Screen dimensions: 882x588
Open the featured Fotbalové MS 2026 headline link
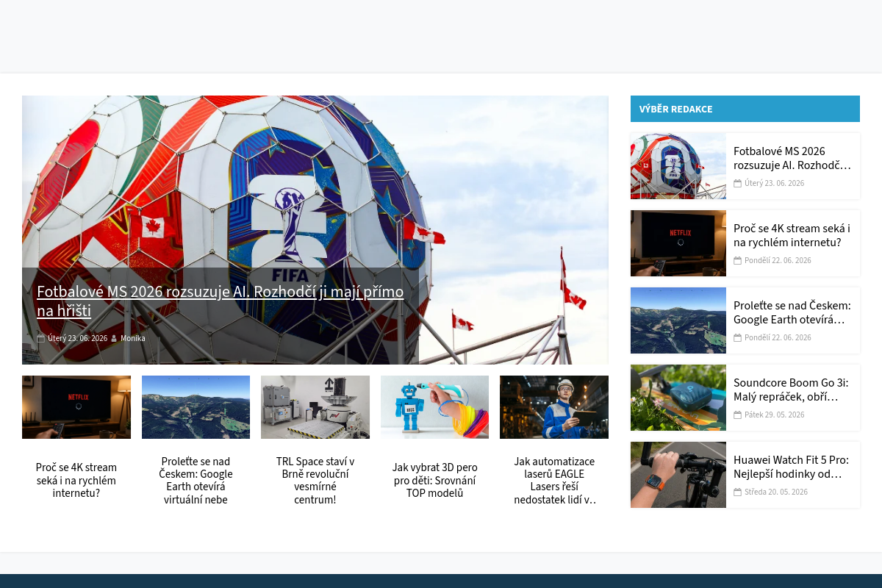[220, 301]
